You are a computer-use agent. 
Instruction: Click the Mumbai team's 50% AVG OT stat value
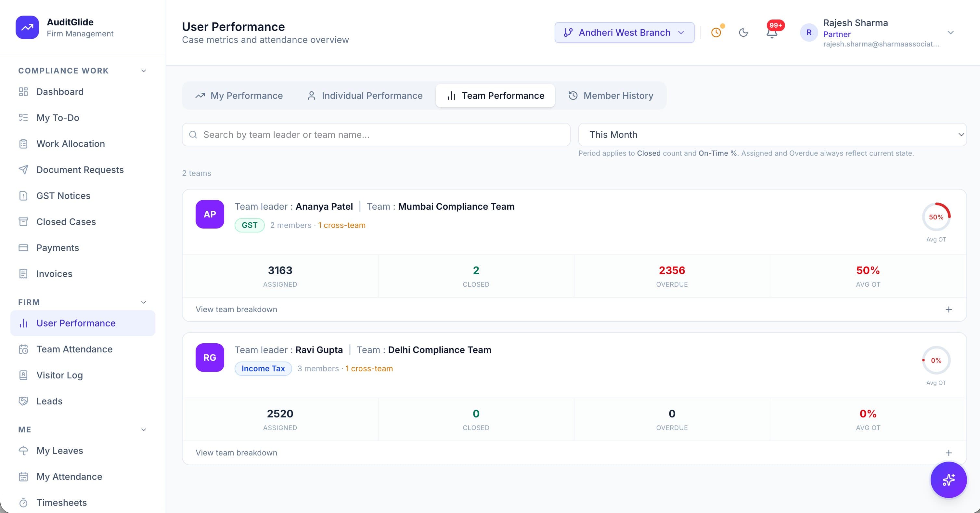868,270
